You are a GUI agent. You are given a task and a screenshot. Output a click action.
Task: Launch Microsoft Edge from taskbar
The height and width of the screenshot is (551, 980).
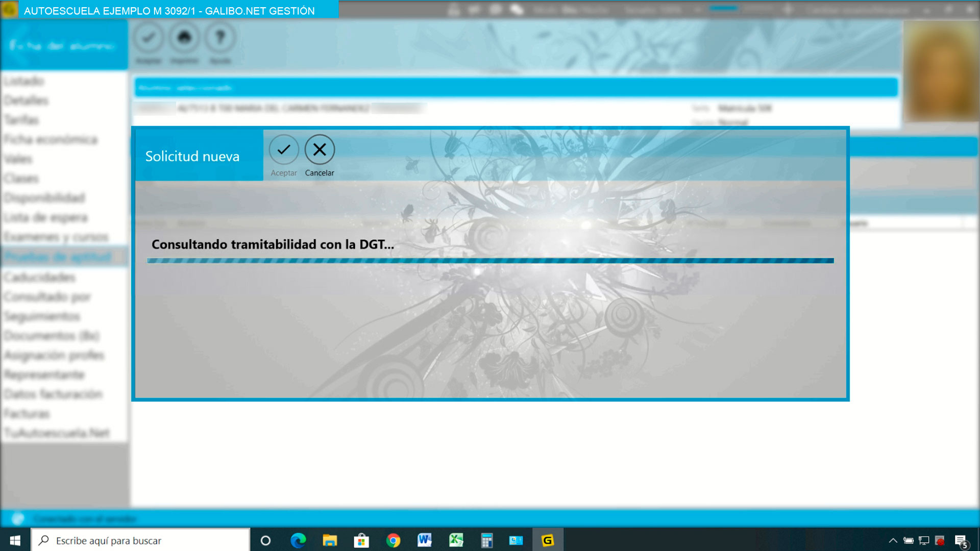point(298,540)
